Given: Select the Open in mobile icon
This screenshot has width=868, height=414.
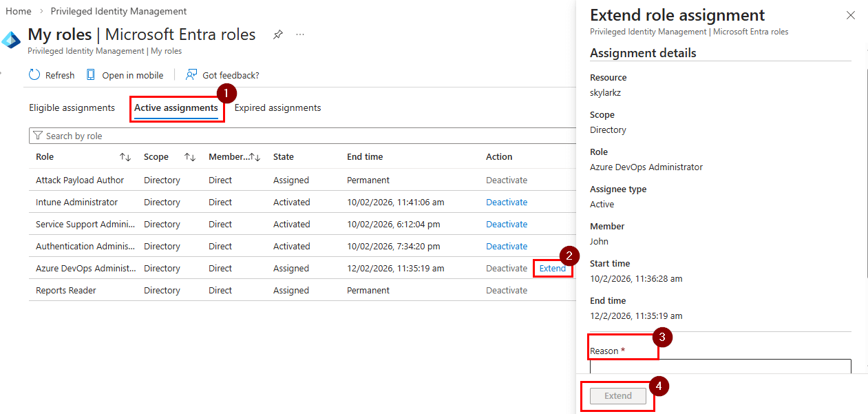Looking at the screenshot, I should tap(92, 74).
